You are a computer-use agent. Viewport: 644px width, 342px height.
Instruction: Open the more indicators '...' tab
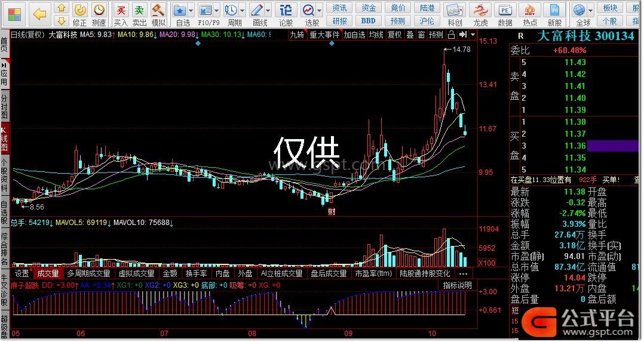(464, 273)
